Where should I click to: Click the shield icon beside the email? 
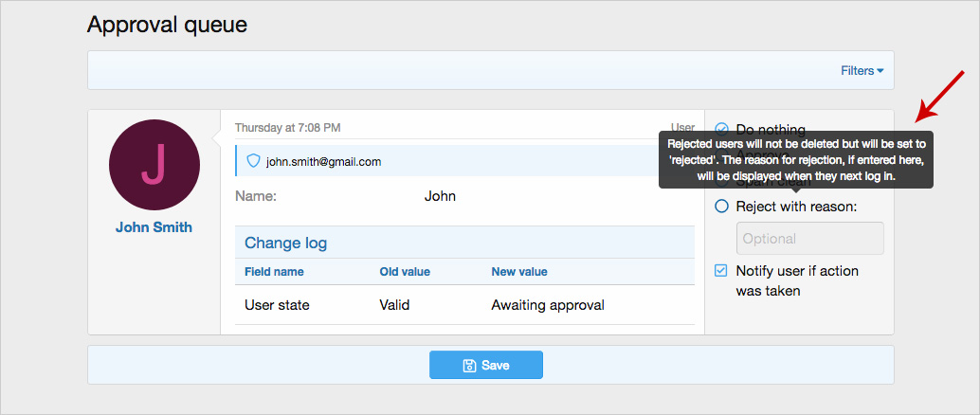(253, 161)
